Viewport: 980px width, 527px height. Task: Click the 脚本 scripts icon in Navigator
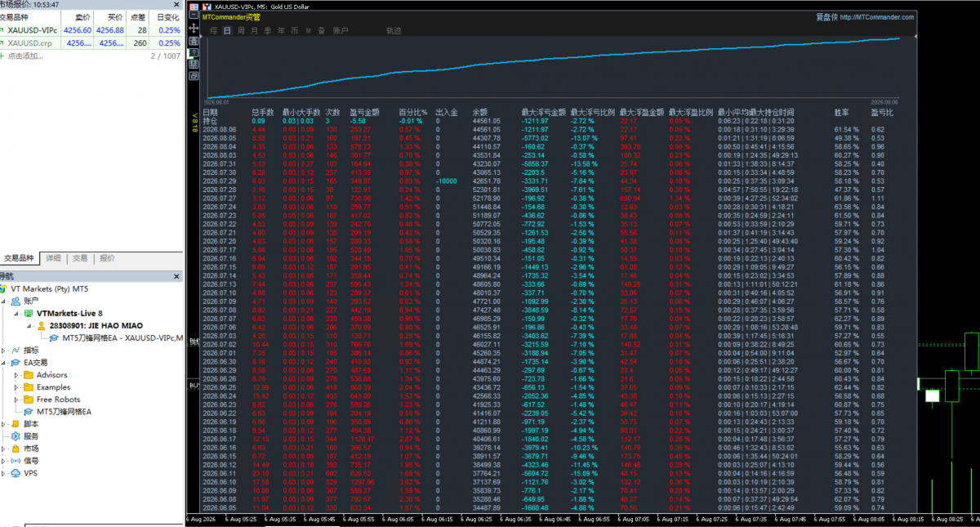pos(16,424)
